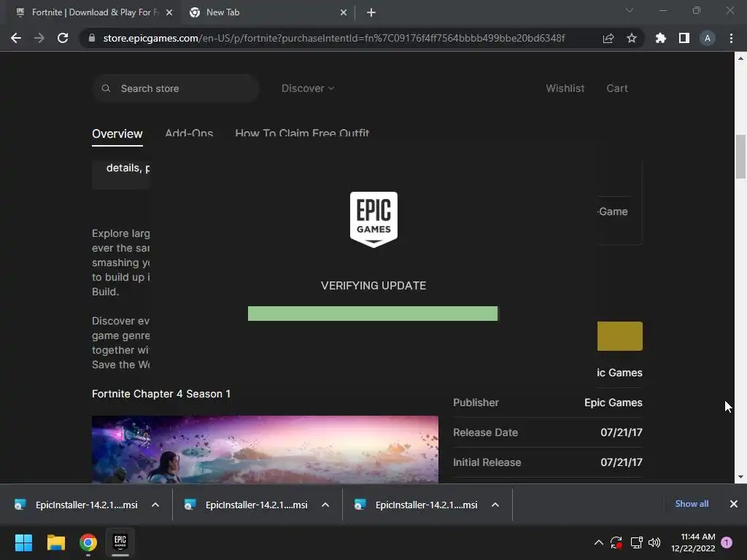The image size is (747, 560).
Task: Open the network tray icon
Action: point(636,542)
